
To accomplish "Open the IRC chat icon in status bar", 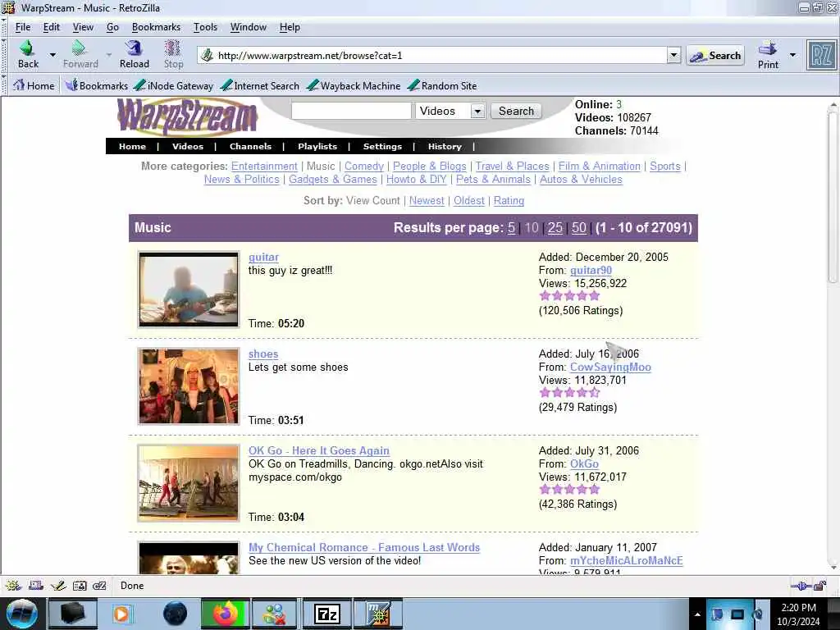I will click(99, 586).
